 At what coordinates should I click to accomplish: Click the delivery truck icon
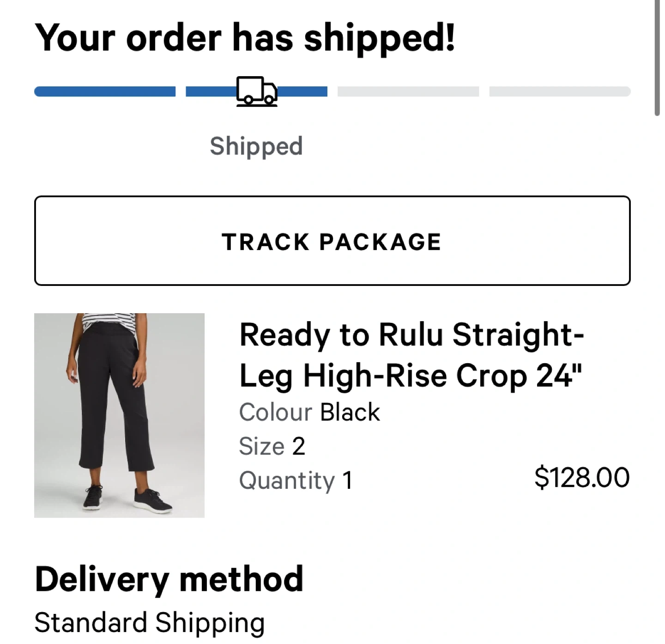tap(257, 91)
